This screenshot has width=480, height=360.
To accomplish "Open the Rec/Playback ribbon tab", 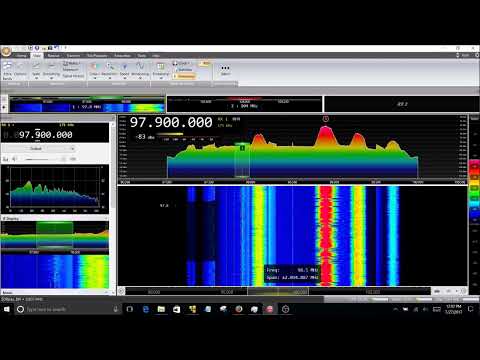I will (x=97, y=56).
